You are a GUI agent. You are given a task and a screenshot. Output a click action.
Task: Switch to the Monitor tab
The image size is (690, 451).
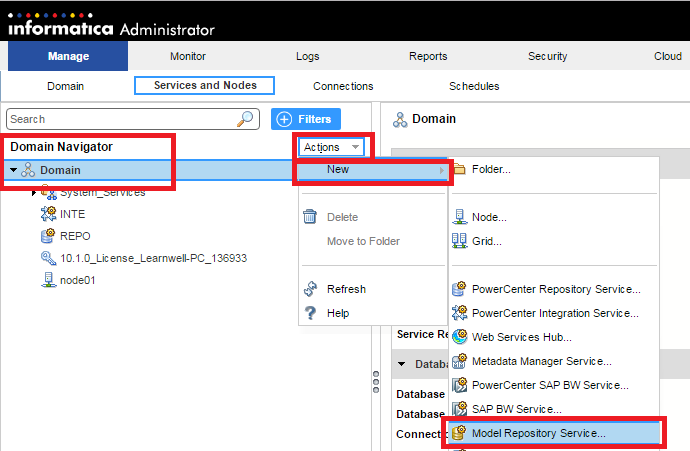(188, 56)
